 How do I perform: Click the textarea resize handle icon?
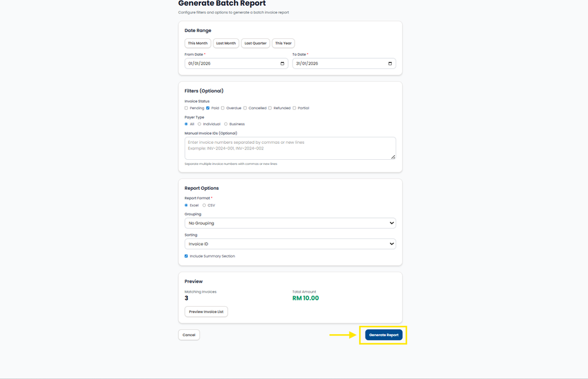click(x=393, y=157)
